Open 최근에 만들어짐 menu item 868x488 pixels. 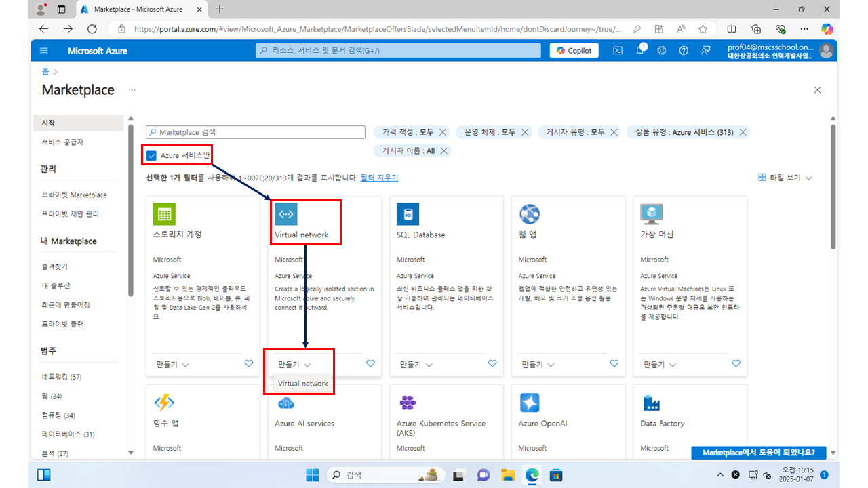pos(66,305)
